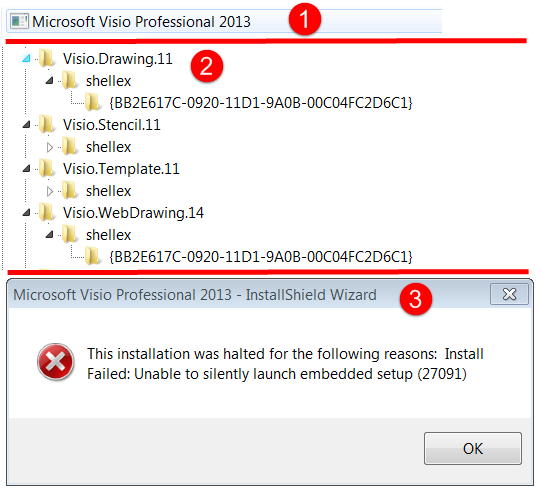
Task: Collapse shellex under Visio.WebDrawing.14
Action: coord(50,235)
